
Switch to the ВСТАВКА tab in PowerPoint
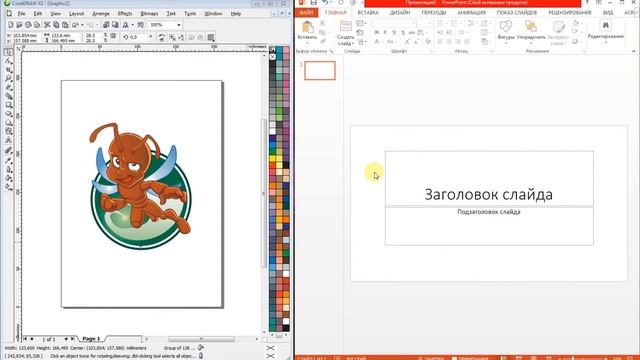point(368,13)
